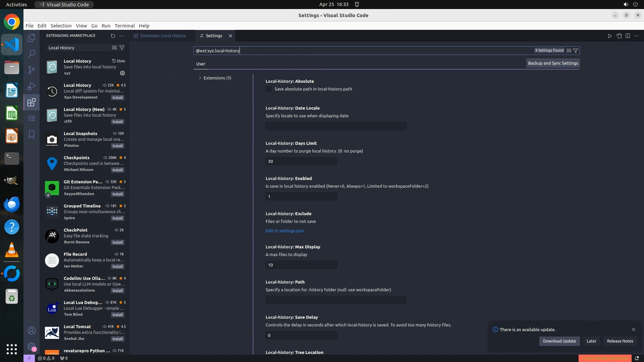Click the Download Update button
The width and height of the screenshot is (644, 362).
click(559, 341)
